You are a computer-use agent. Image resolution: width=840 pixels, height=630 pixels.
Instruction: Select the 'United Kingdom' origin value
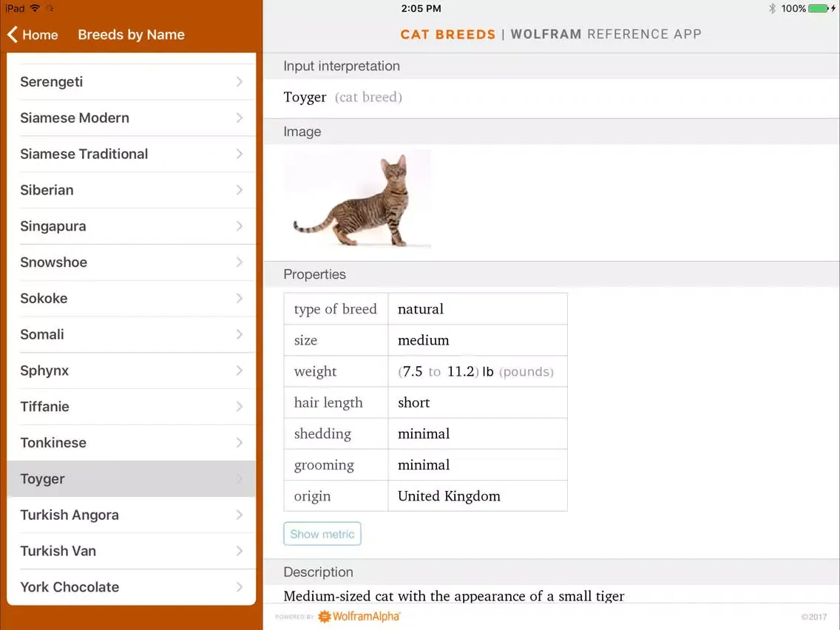(x=449, y=496)
